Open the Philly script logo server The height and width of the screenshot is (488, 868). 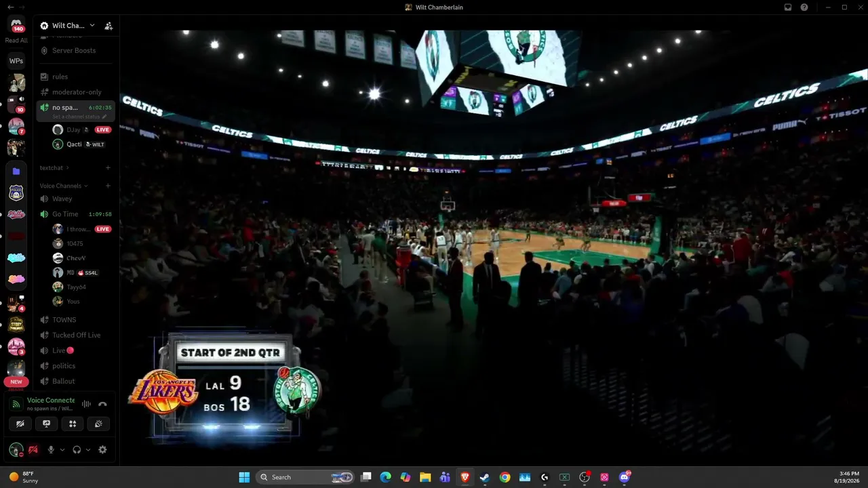tap(16, 214)
